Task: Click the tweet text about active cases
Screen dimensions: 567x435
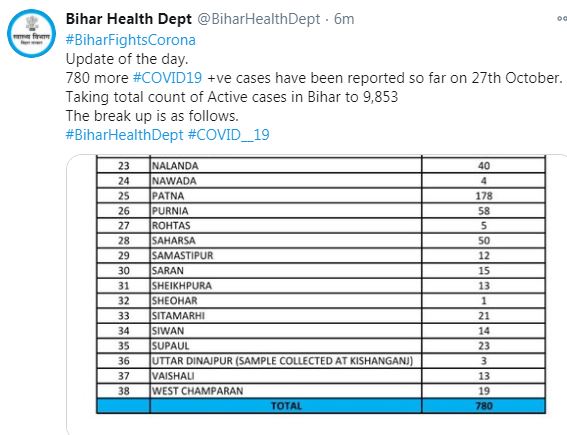Action: pyautogui.click(x=232, y=97)
